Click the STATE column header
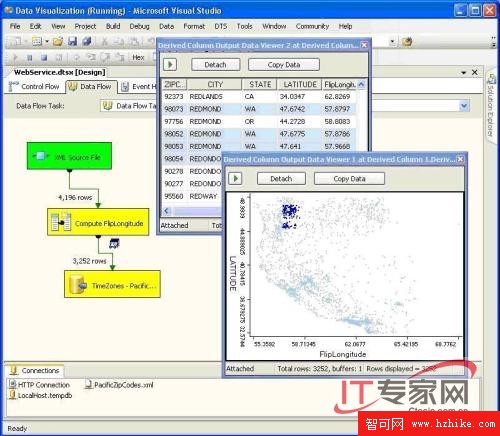500x436 pixels. point(260,84)
